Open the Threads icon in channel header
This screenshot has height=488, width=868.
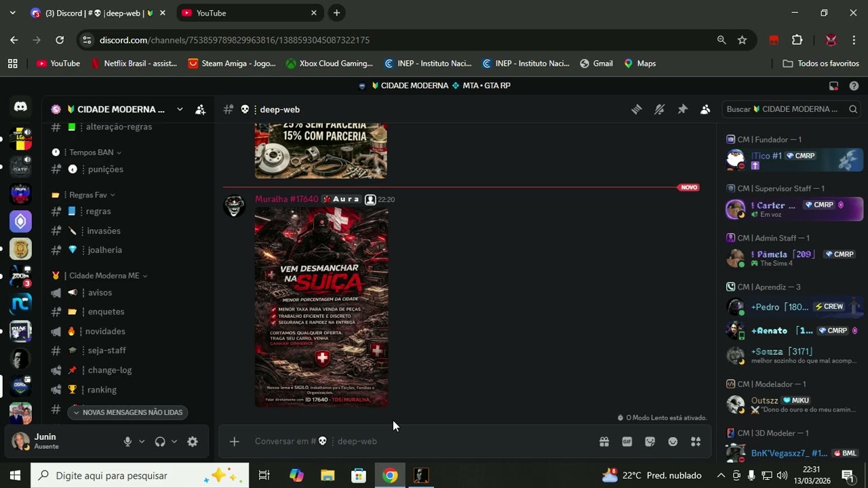(636, 109)
